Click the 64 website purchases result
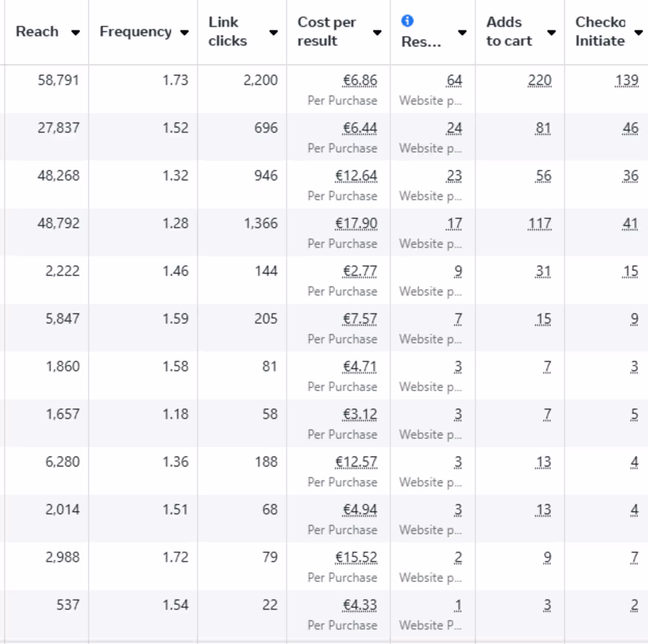Image resolution: width=648 pixels, height=644 pixels. coord(455,80)
